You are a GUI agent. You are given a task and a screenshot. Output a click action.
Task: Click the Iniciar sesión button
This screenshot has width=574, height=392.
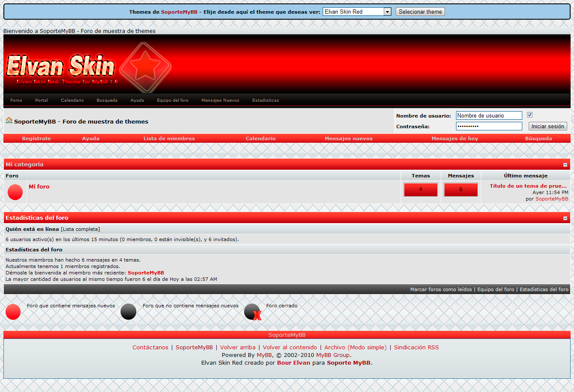pyautogui.click(x=548, y=126)
